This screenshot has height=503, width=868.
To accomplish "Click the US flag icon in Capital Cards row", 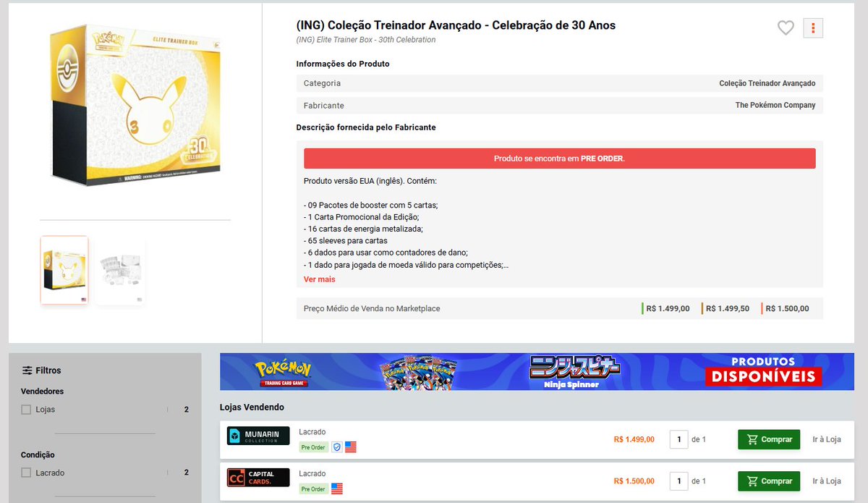I will coord(337,489).
